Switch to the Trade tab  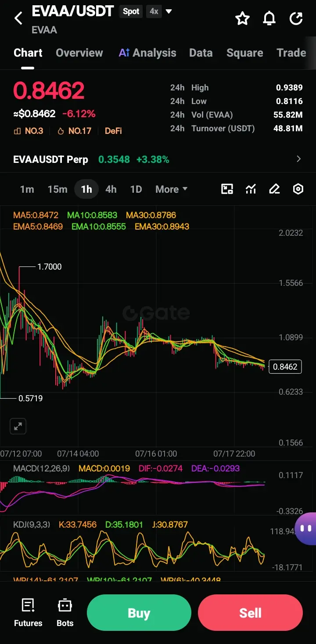[x=291, y=53]
